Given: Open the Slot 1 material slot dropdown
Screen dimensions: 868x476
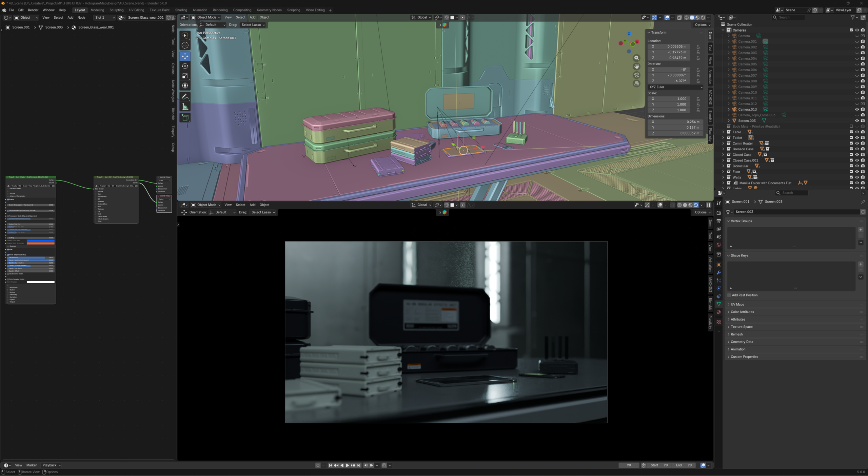Looking at the screenshot, I should pyautogui.click(x=104, y=18).
